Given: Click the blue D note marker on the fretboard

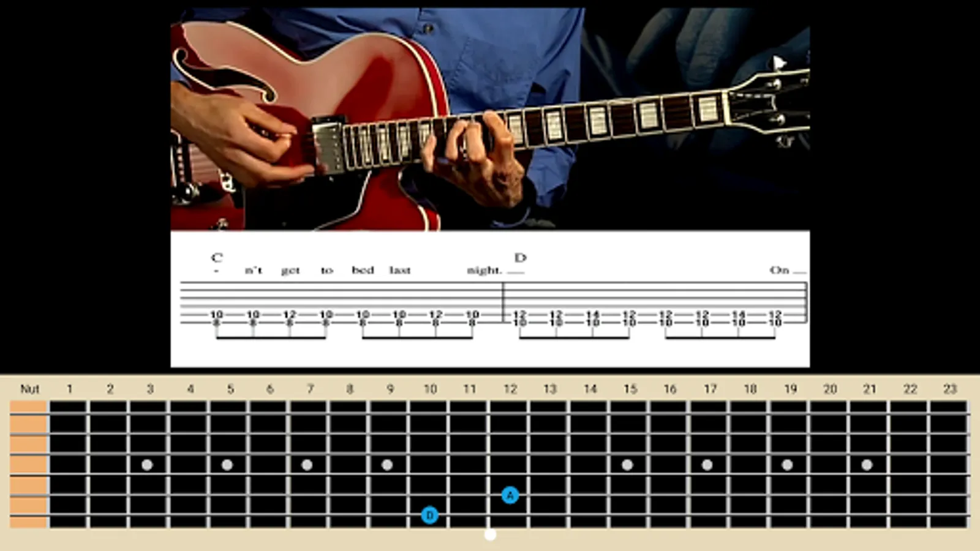Looking at the screenshot, I should point(430,515).
